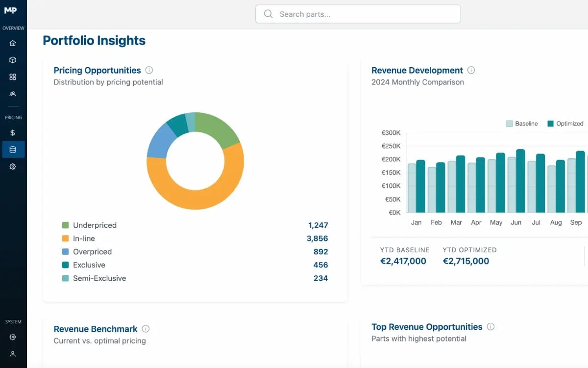This screenshot has height=368, width=588.
Task: Toggle the Baseline legend series
Action: point(522,124)
